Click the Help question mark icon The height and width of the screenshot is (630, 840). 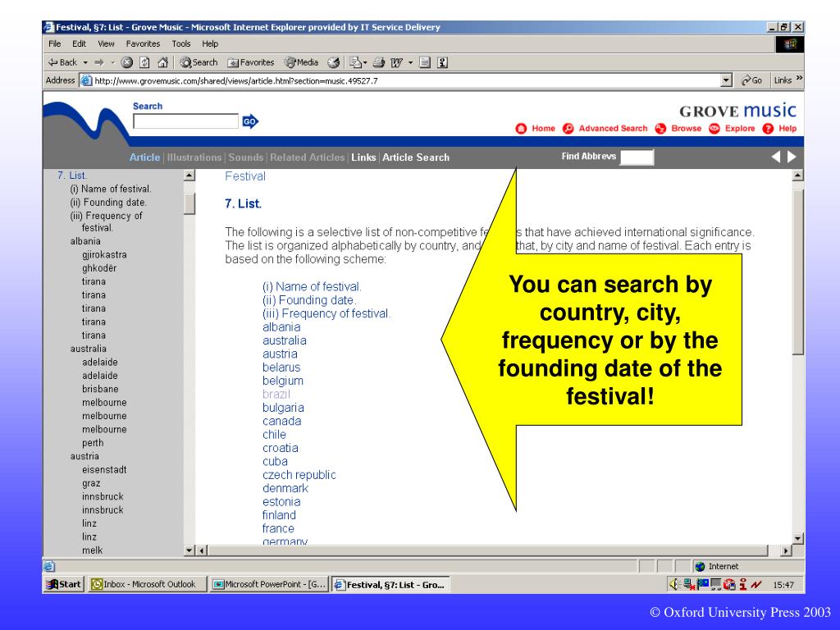tap(768, 129)
